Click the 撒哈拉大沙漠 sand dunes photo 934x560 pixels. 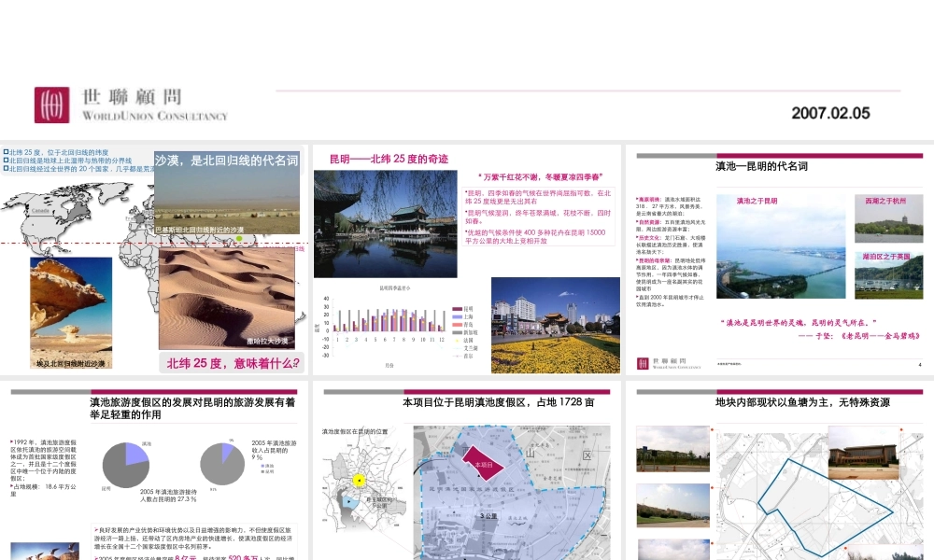point(227,299)
